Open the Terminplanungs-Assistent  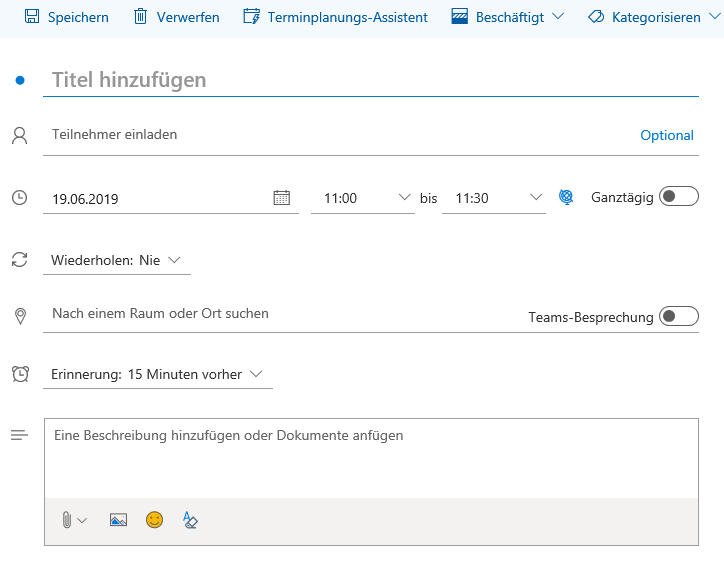point(335,17)
